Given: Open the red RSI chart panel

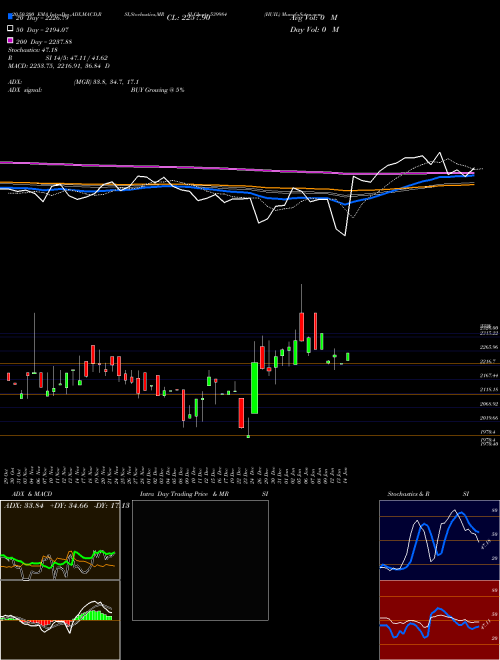Looking at the screenshot, I should click(x=439, y=620).
